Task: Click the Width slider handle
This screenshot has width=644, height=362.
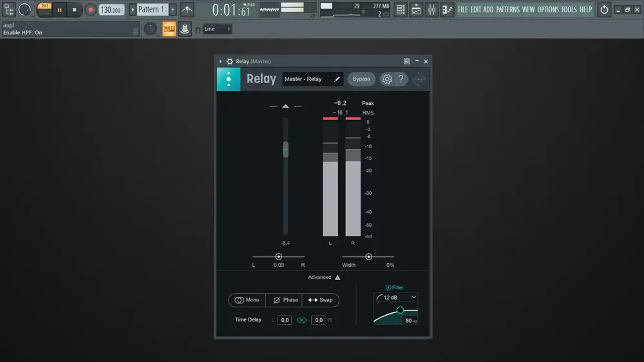Action: (368, 256)
